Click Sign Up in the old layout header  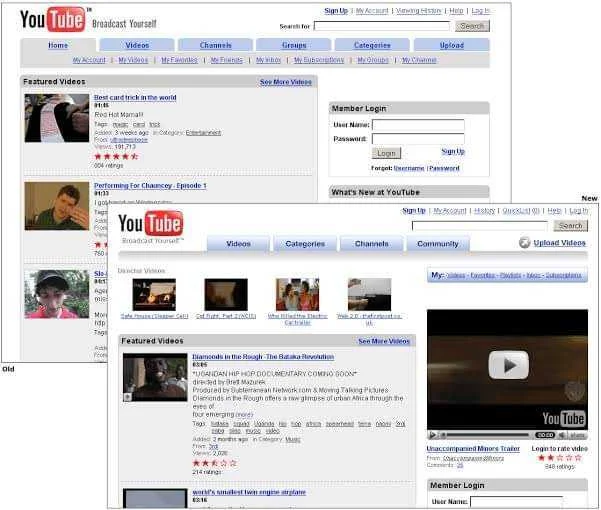[336, 11]
